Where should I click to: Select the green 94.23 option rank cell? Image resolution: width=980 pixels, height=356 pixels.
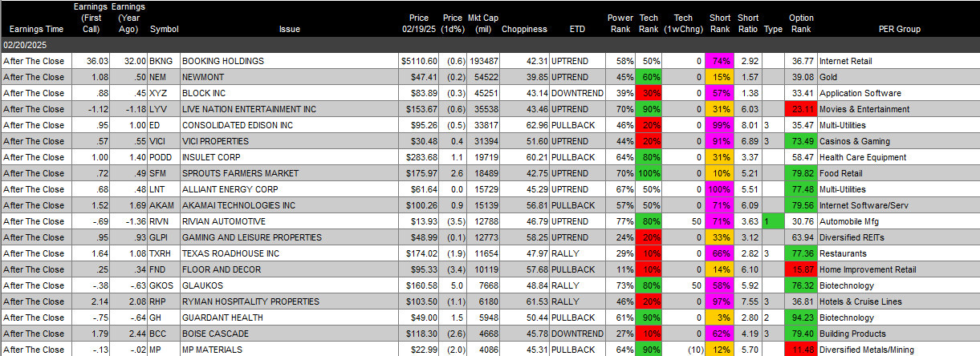tap(801, 318)
